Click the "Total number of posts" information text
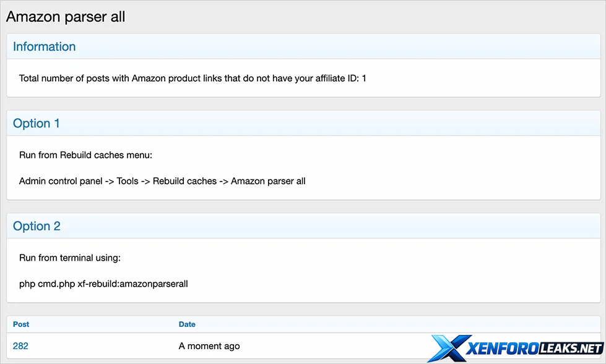 coord(193,79)
